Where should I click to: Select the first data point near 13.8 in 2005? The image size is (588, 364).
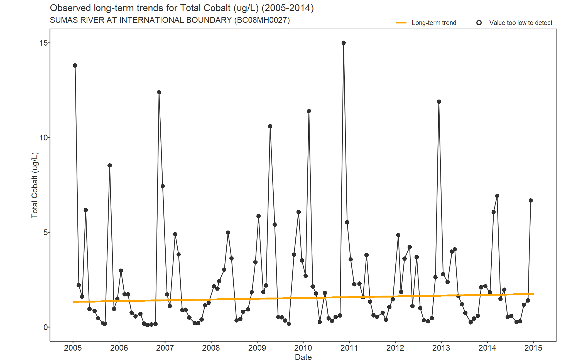click(75, 66)
